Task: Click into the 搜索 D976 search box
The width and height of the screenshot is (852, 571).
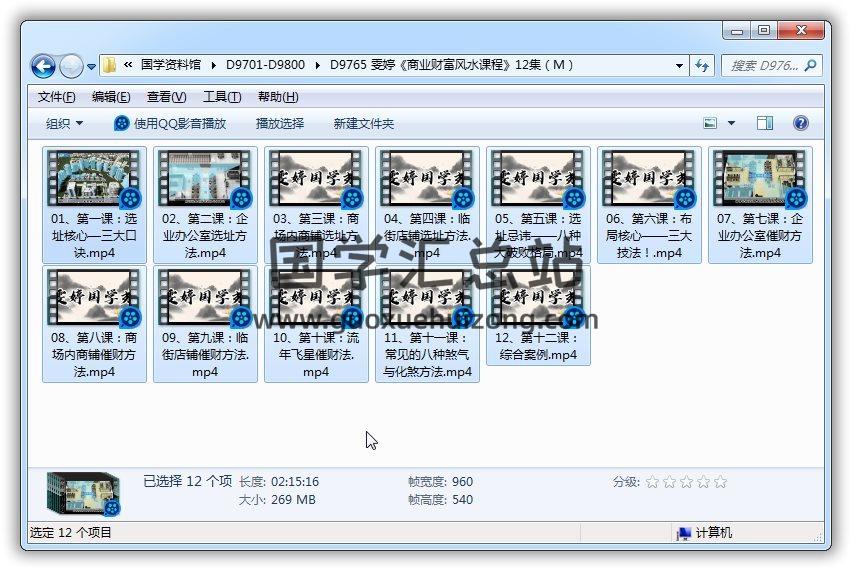Action: [763, 66]
